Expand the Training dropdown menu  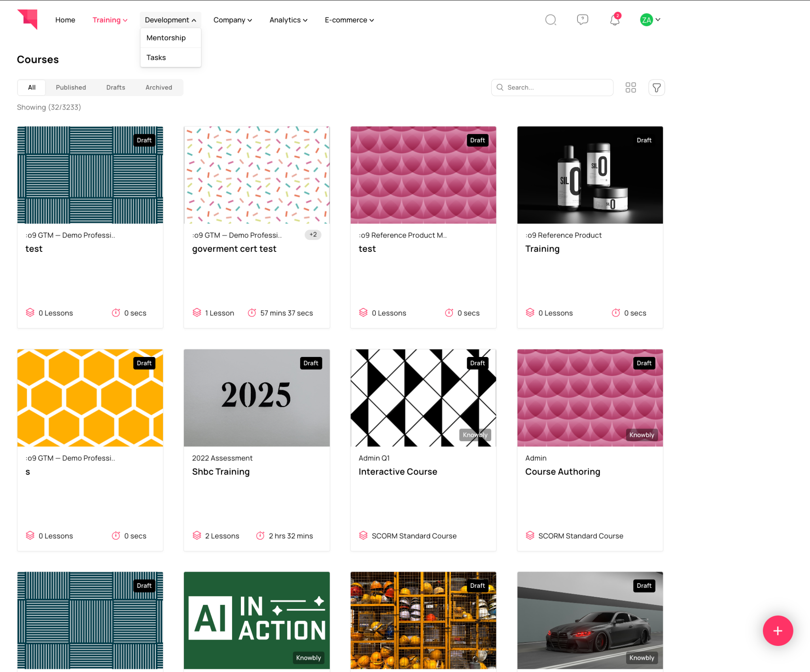point(110,20)
